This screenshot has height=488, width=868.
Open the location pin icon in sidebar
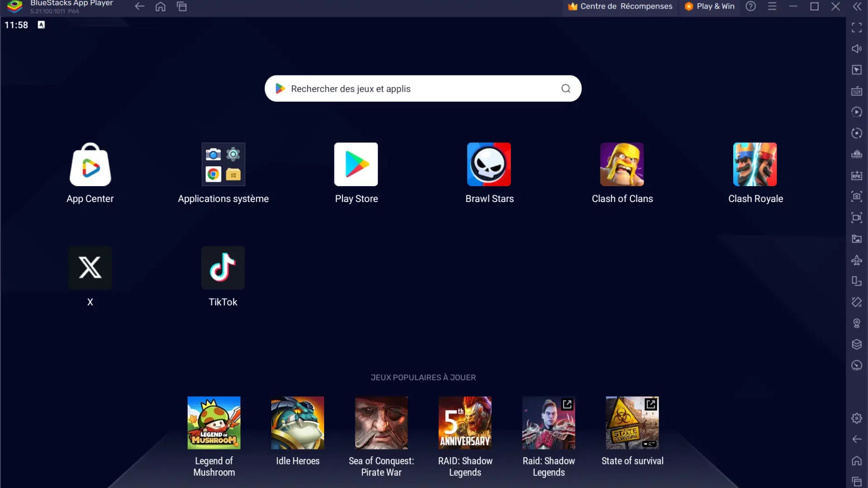(857, 323)
